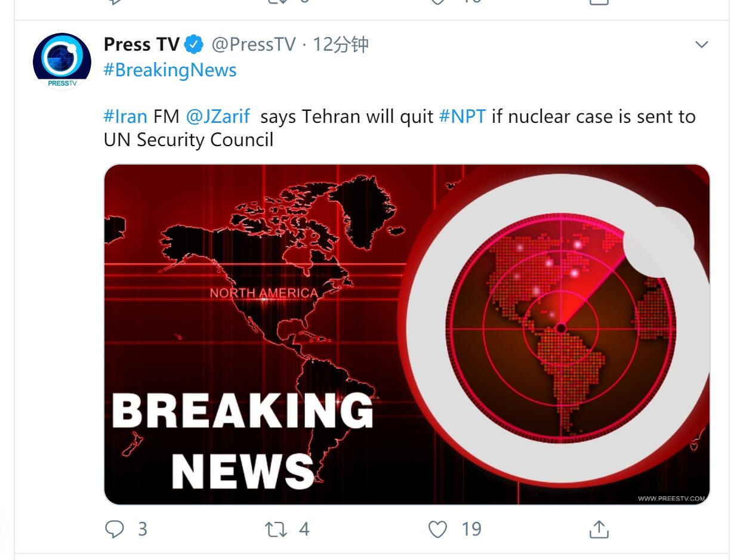Click the tweet text mentioning UN Security Council
The width and height of the screenshot is (740, 560).
(188, 140)
